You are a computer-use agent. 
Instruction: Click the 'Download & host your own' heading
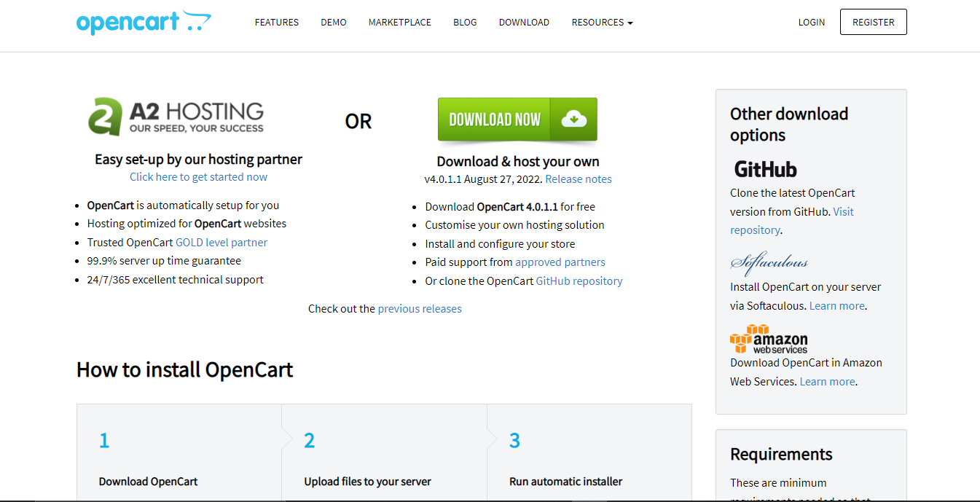tap(518, 161)
